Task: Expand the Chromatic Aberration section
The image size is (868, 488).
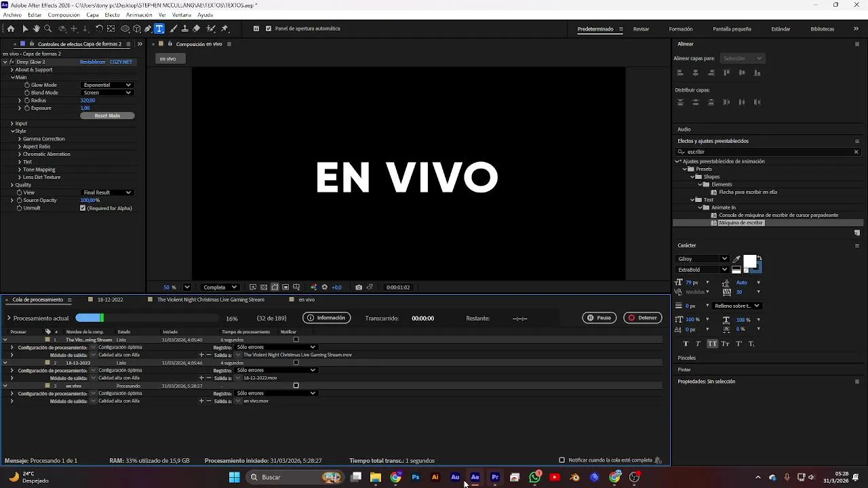Action: click(20, 154)
